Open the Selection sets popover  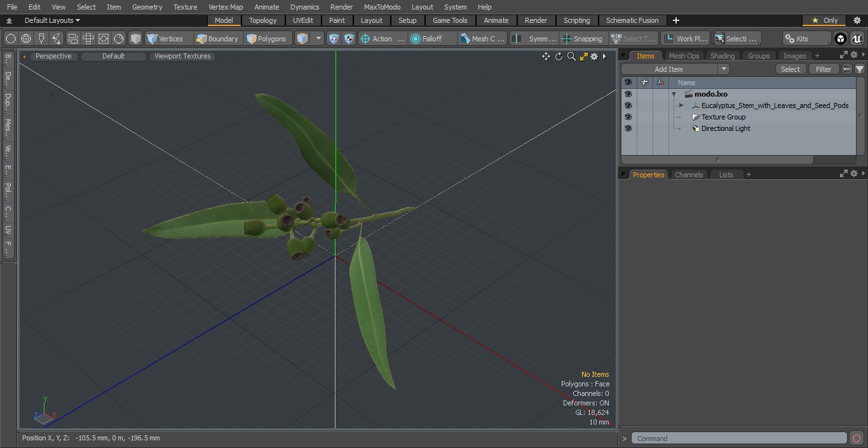tap(736, 39)
